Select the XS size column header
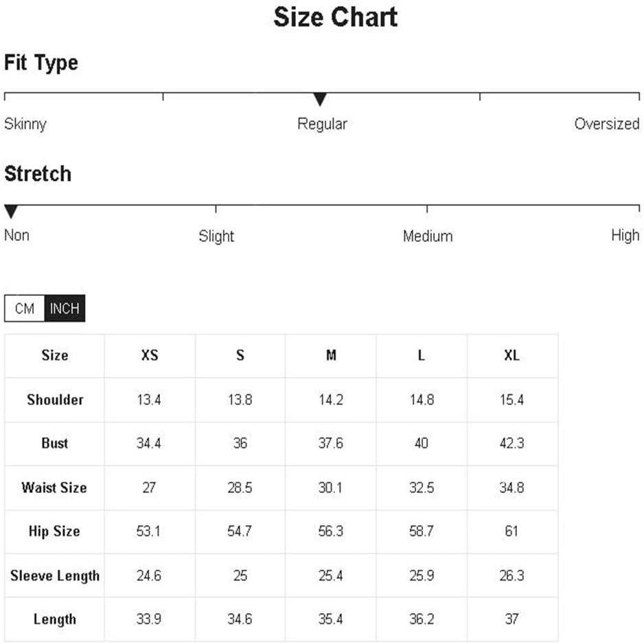The width and height of the screenshot is (644, 644). (150, 355)
